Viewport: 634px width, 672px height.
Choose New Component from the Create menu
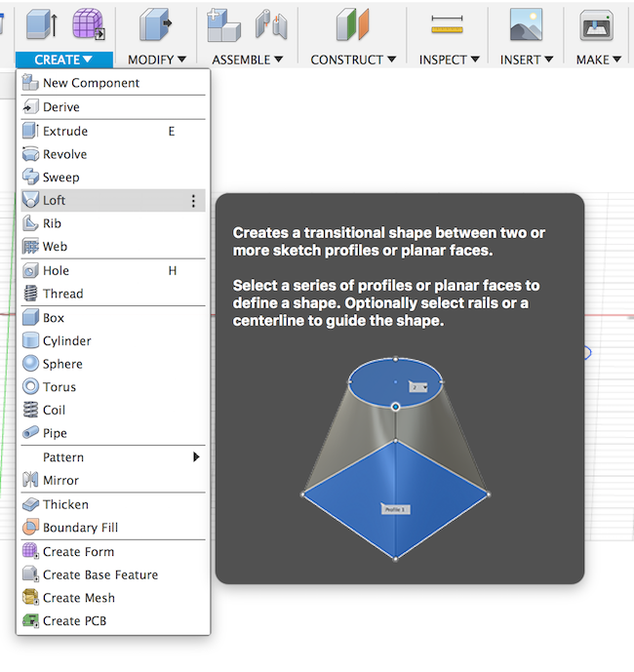[113, 83]
